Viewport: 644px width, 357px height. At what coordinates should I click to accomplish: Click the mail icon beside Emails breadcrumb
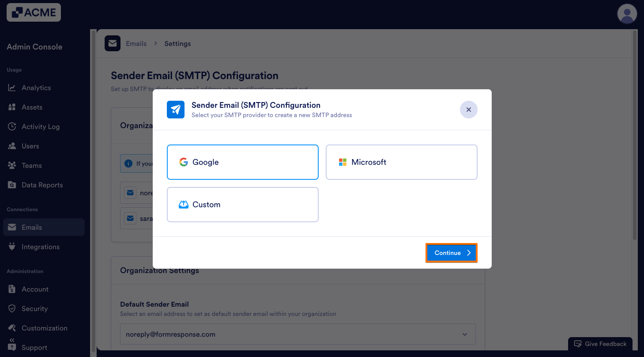(113, 43)
